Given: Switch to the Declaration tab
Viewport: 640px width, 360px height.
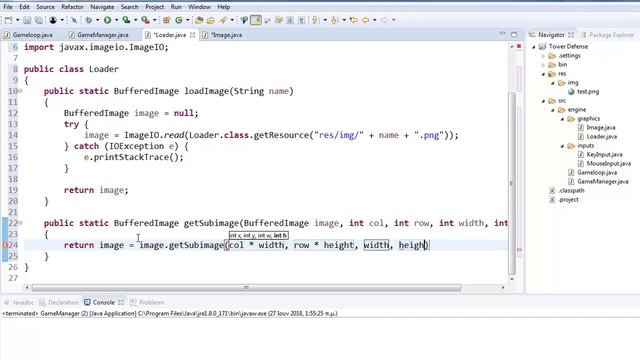Looking at the screenshot, I should pyautogui.click(x=59, y=302).
